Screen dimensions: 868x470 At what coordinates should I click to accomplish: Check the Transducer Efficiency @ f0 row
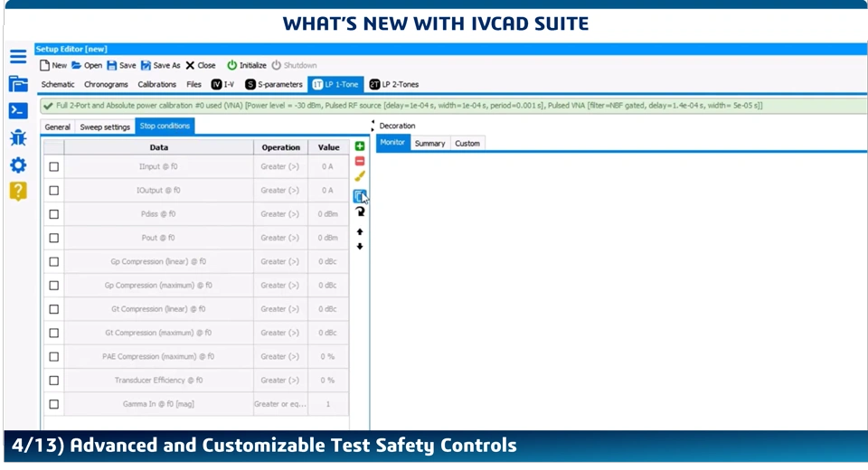tap(53, 381)
